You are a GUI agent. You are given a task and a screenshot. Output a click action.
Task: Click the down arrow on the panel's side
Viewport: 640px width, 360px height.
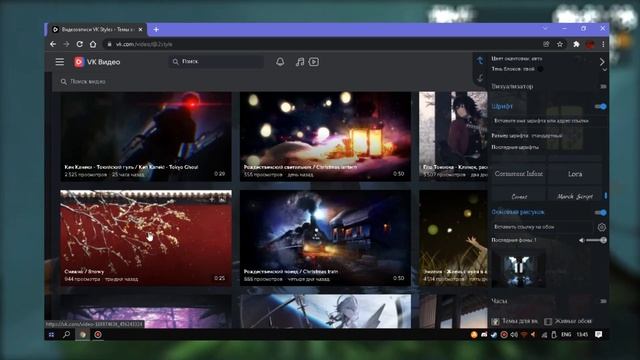480,77
